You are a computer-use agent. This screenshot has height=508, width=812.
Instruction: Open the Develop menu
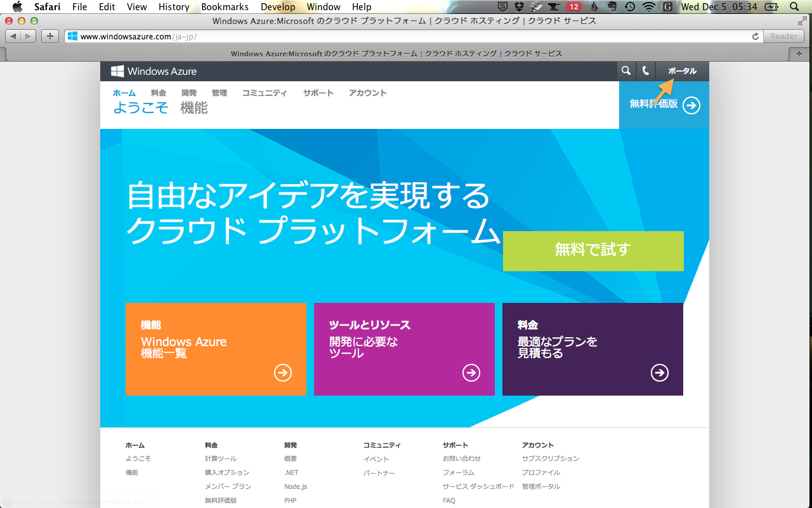[278, 7]
